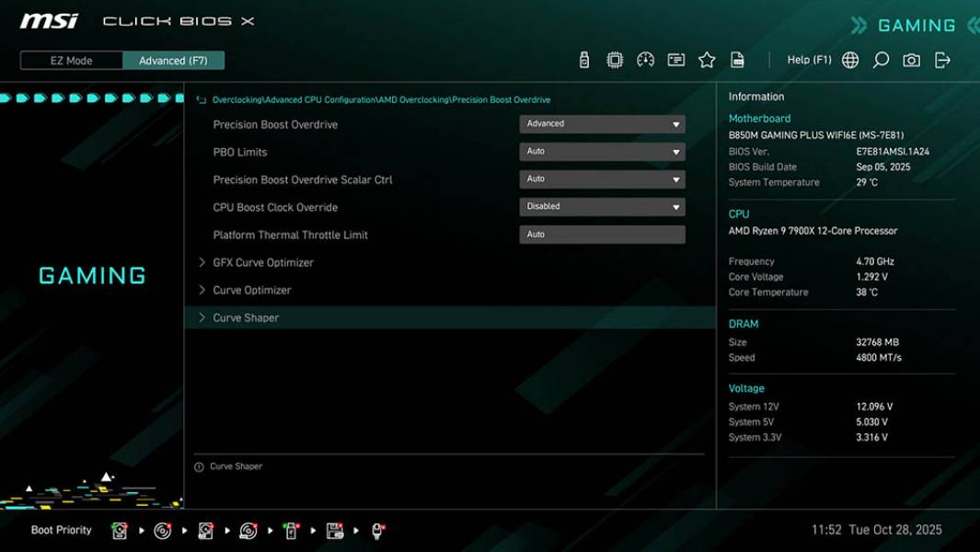Open search using the magnifier icon
Screen dimensions: 980x552
(x=879, y=59)
